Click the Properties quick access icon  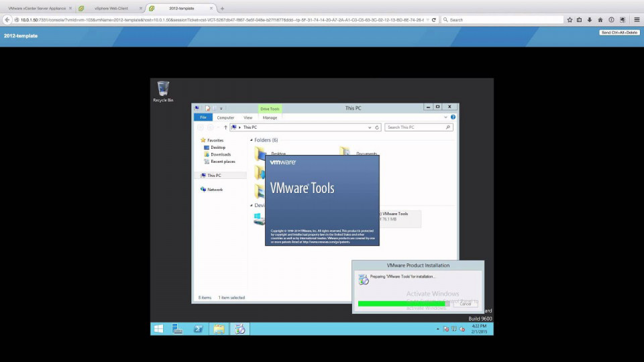(207, 109)
